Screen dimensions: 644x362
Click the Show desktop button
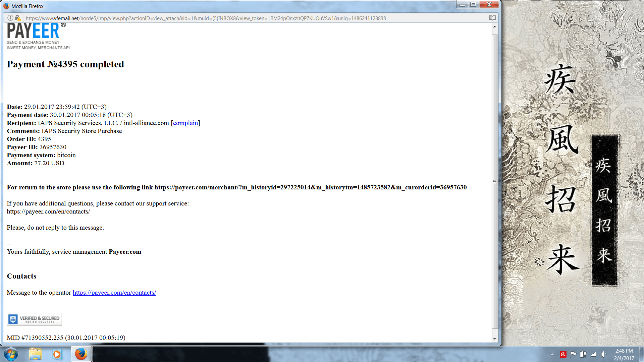click(x=641, y=354)
